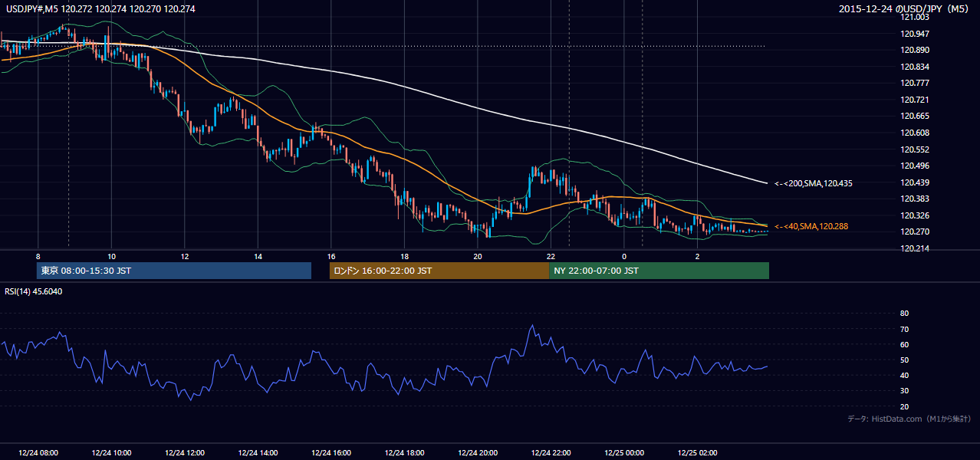Click price axis value 120.665

[914, 117]
